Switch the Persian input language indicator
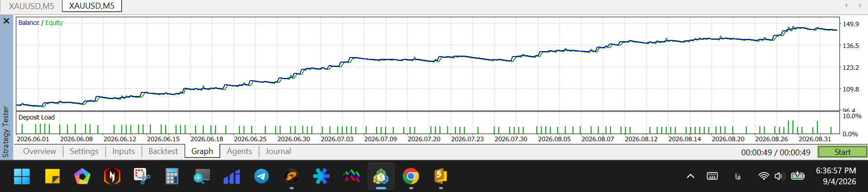Viewport: 868px width, 192px height. tap(738, 177)
